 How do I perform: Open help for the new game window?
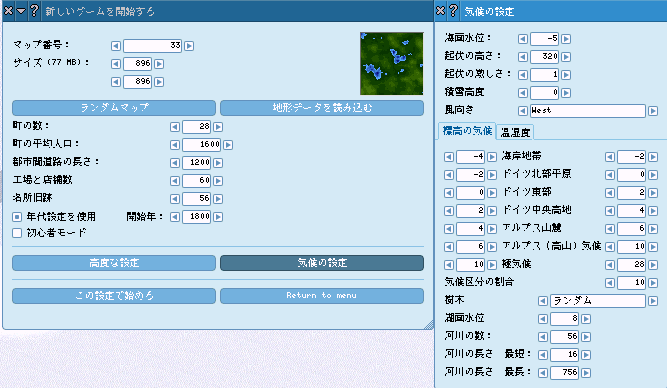click(x=34, y=10)
